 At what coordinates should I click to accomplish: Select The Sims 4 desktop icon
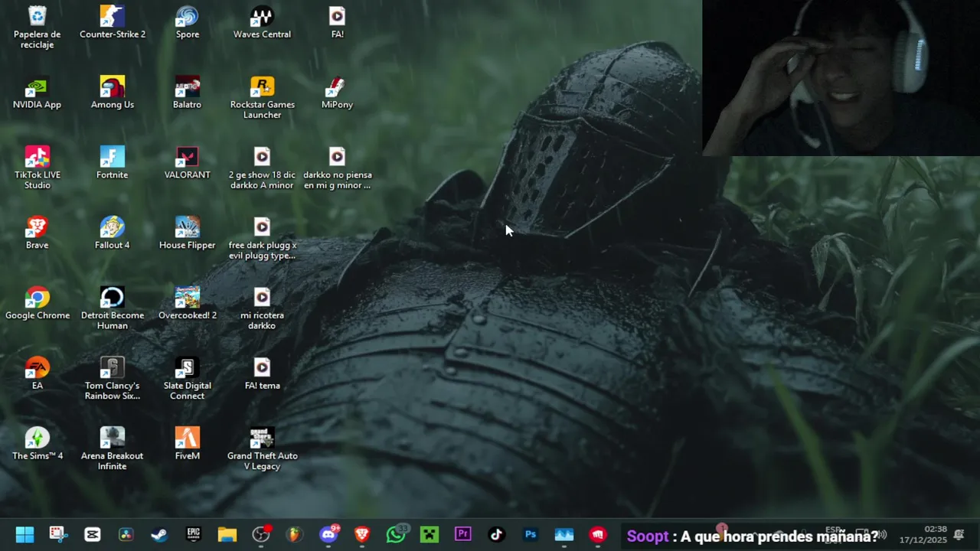pos(37,444)
